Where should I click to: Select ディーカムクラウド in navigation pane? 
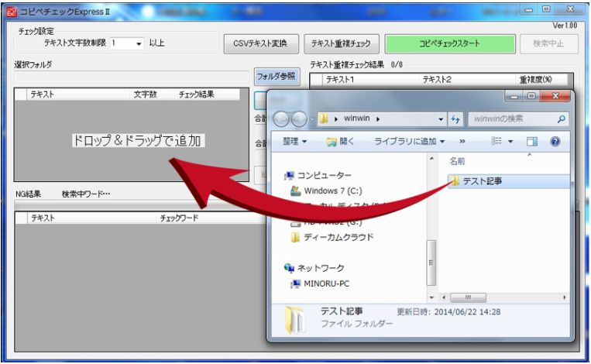click(338, 237)
